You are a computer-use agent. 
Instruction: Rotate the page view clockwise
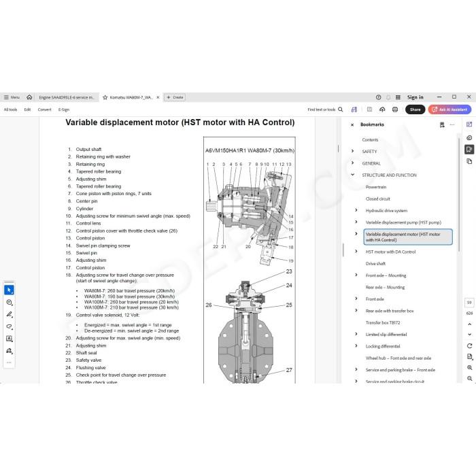point(469,346)
